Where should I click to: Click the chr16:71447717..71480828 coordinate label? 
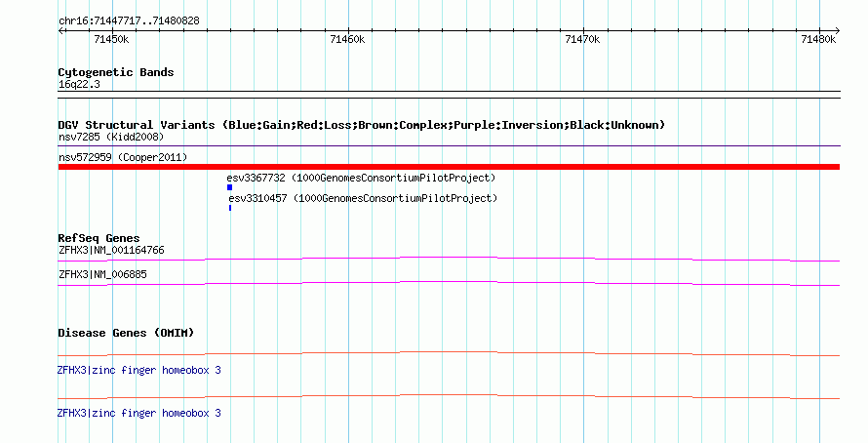129,21
